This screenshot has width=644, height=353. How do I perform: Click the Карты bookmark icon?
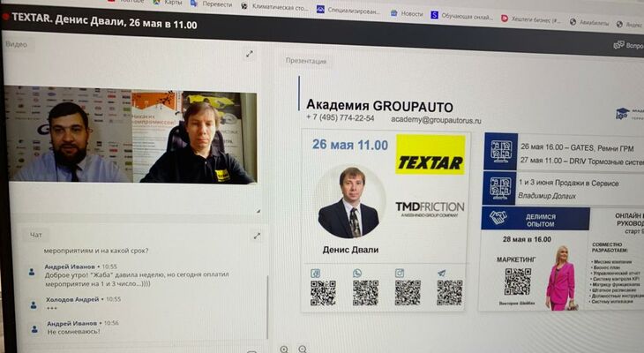coord(156,2)
